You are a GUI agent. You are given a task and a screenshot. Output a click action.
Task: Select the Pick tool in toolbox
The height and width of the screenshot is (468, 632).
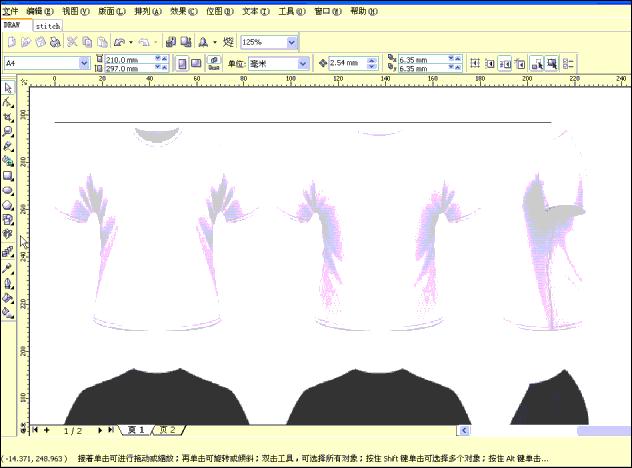8,88
